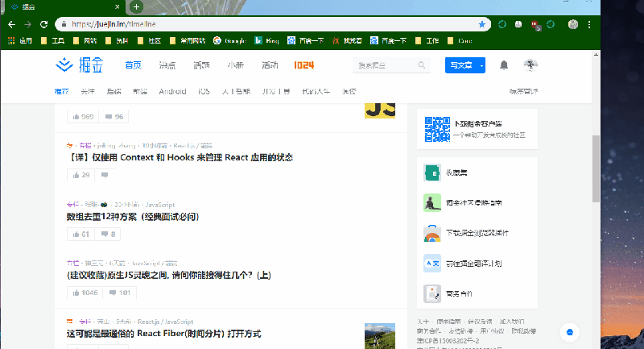Open the orange 1024 event link
The height and width of the screenshot is (349, 644).
304,65
